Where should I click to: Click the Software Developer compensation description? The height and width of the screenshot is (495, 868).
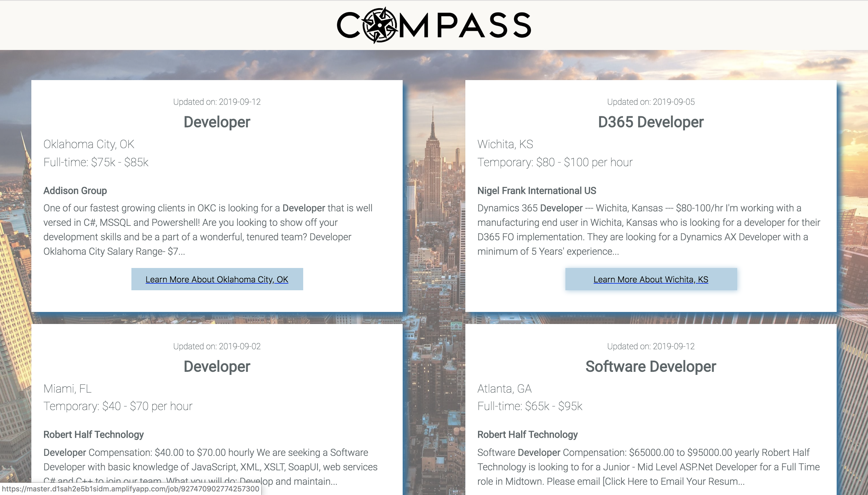click(648, 467)
